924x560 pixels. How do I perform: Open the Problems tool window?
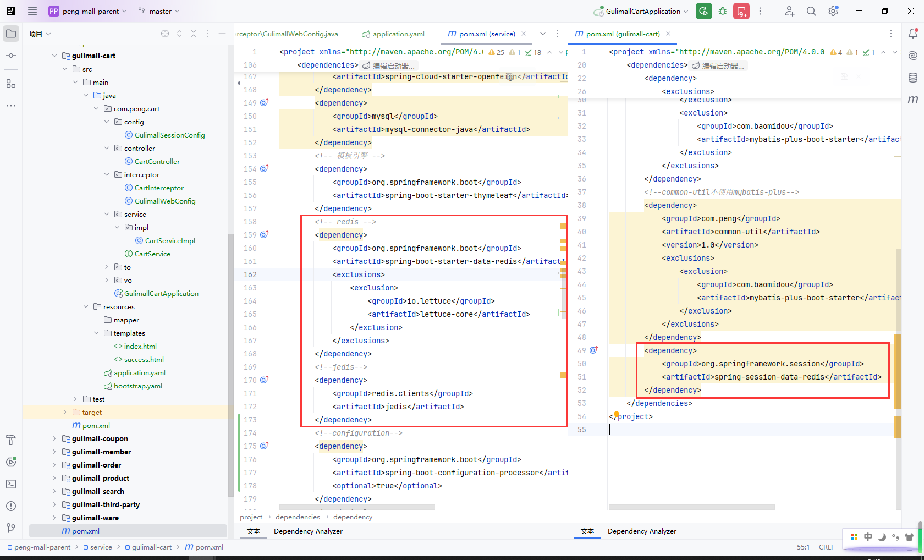pyautogui.click(x=11, y=506)
